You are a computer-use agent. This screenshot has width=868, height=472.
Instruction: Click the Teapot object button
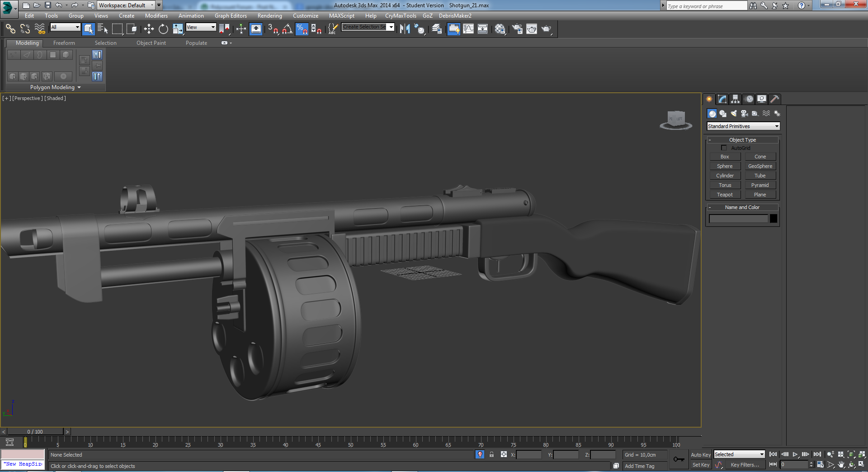pyautogui.click(x=725, y=195)
